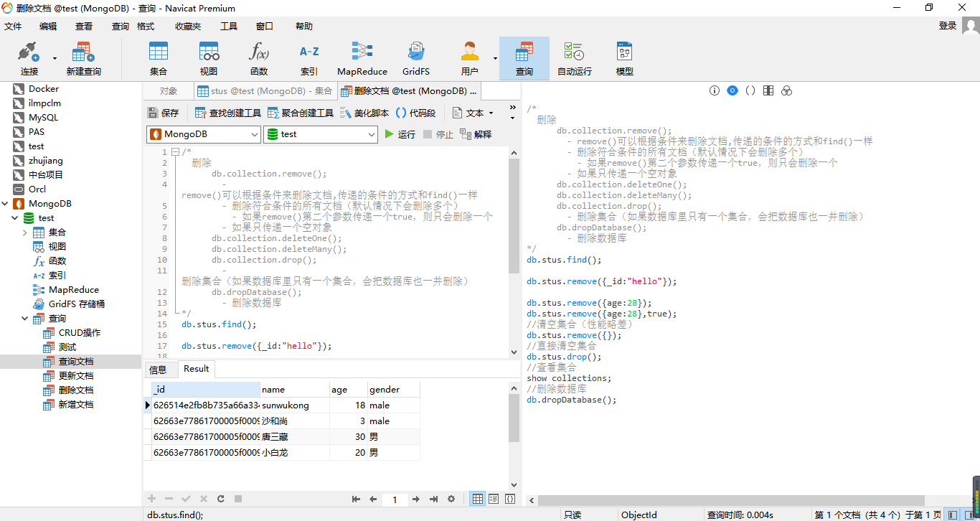Click the parentheses snippet icon in right pane

coord(750,90)
